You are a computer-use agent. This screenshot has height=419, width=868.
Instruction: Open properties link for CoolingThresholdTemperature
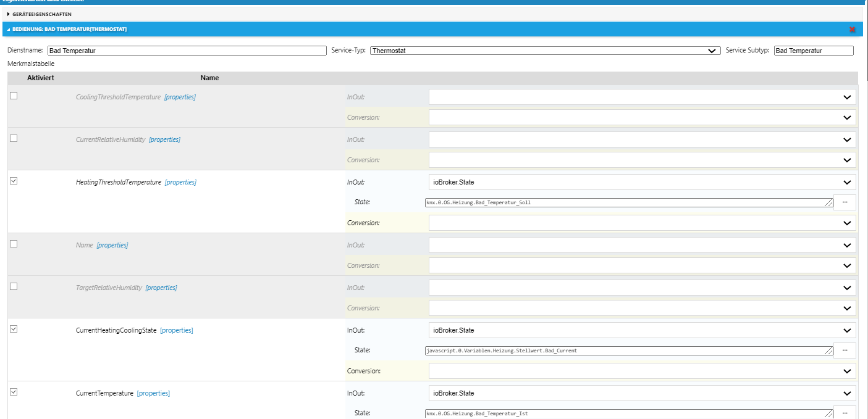[180, 97]
